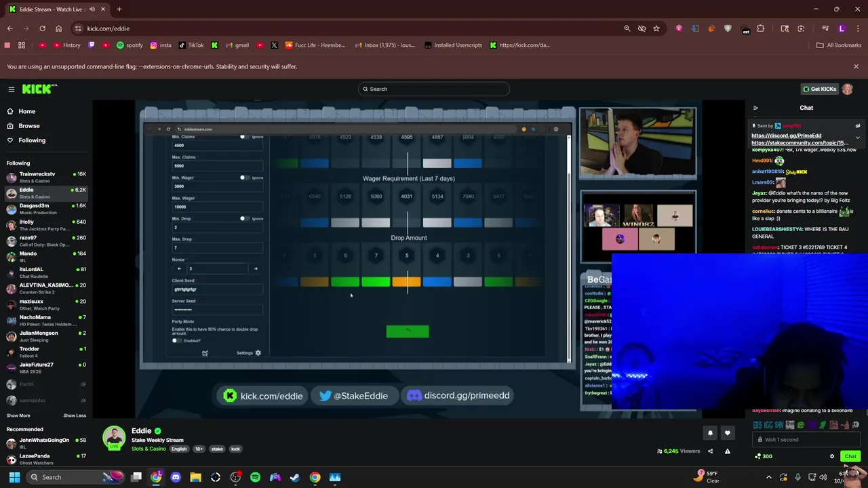
Task: Click the stake tag under stream title
Action: coord(217,449)
